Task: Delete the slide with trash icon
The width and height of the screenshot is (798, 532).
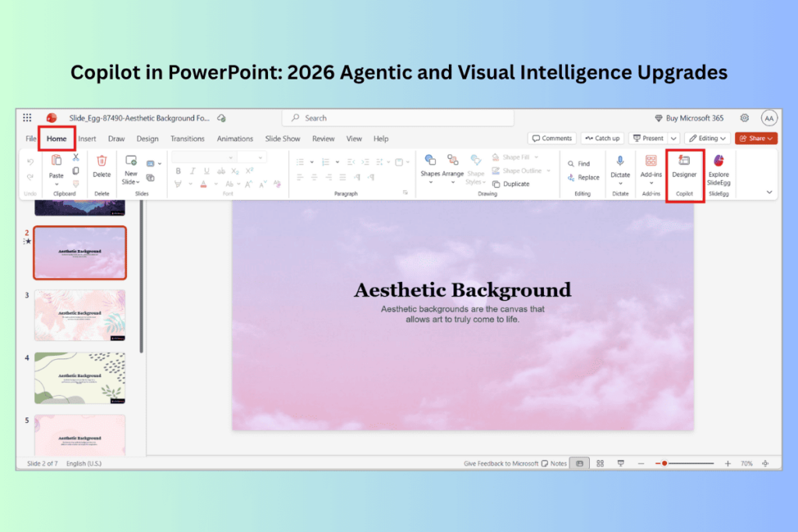Action: pyautogui.click(x=102, y=160)
